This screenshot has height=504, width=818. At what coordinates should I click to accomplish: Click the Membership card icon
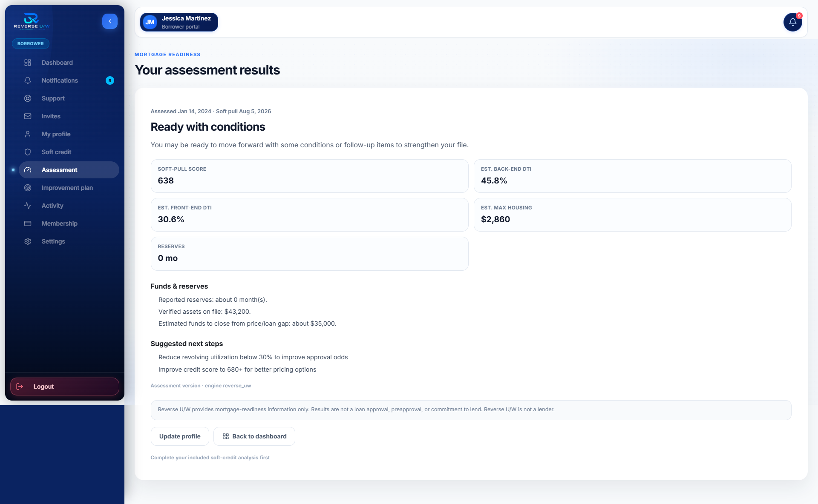(x=28, y=223)
